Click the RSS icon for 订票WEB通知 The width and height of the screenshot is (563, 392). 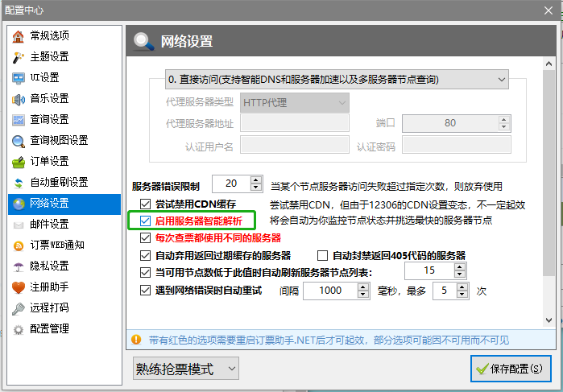pos(19,246)
